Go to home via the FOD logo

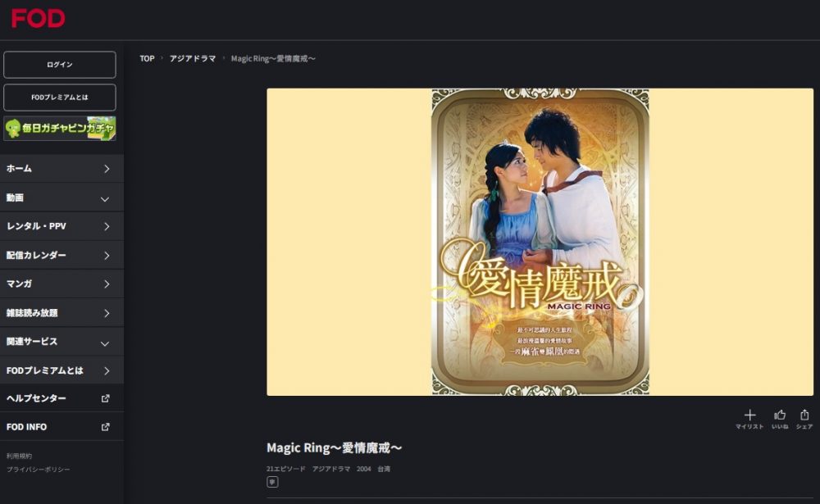pos(39,19)
